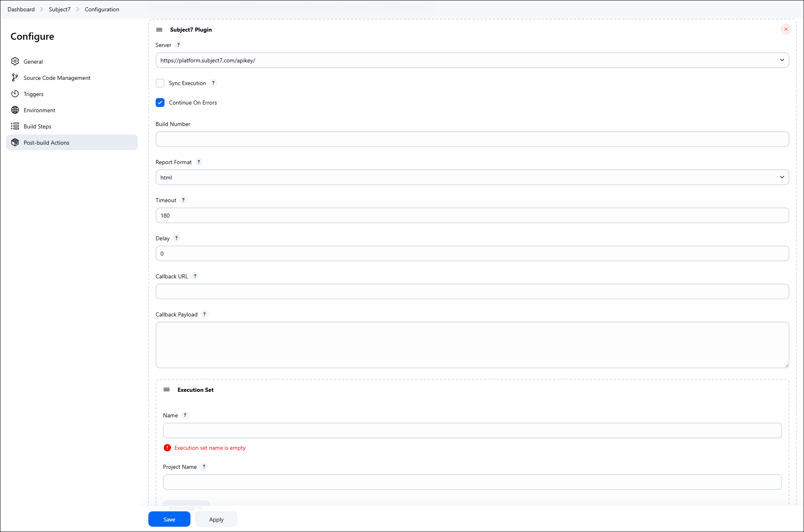Image resolution: width=804 pixels, height=532 pixels.
Task: Click the Environment globe icon
Action: pyautogui.click(x=15, y=110)
